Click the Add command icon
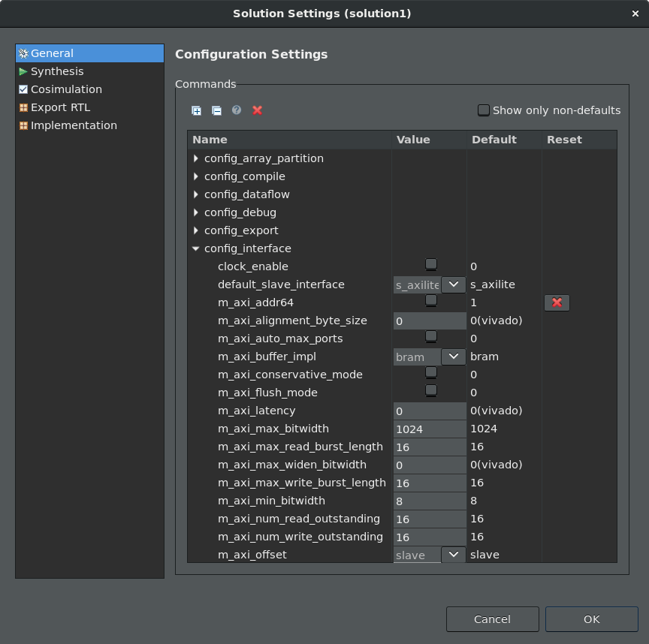Screen dimensions: 649x644 point(196,110)
